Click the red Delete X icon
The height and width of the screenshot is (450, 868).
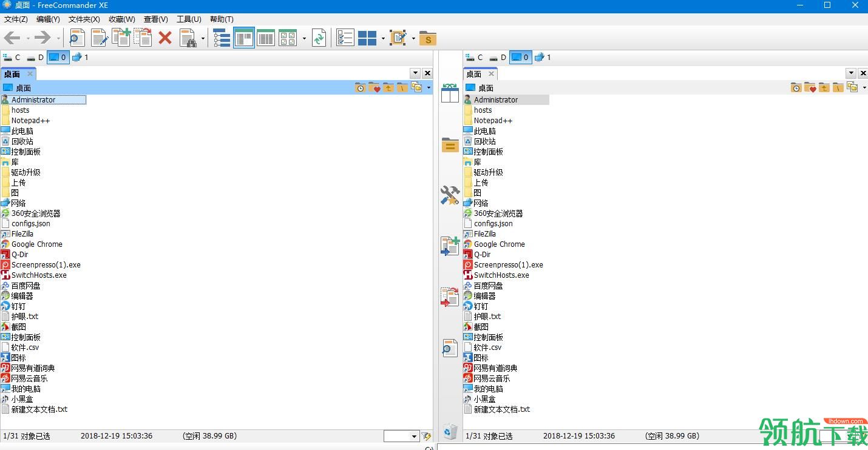(164, 38)
